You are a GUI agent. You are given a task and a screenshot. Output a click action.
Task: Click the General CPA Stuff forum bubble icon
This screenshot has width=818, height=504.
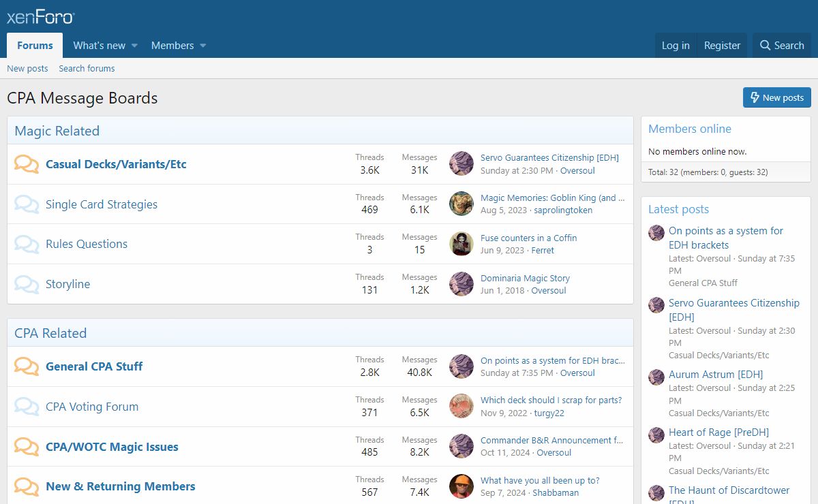click(27, 366)
